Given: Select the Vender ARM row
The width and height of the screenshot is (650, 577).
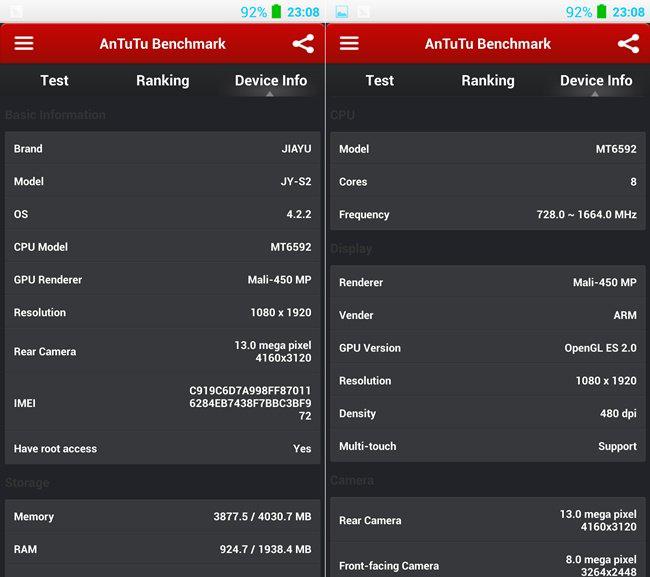Looking at the screenshot, I should click(488, 315).
